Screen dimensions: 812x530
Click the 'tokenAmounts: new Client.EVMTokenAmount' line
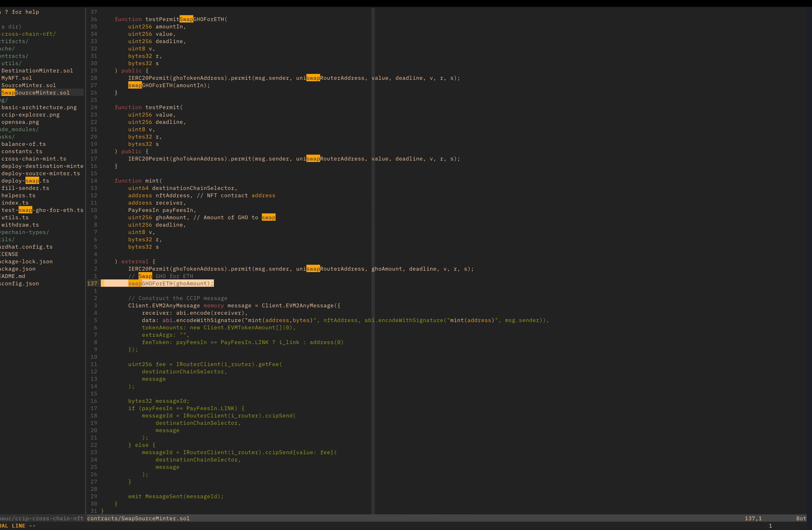219,328
